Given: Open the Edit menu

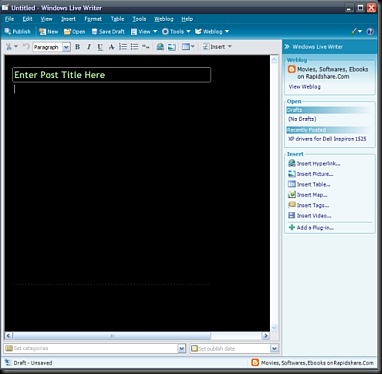Looking at the screenshot, I should (x=27, y=19).
